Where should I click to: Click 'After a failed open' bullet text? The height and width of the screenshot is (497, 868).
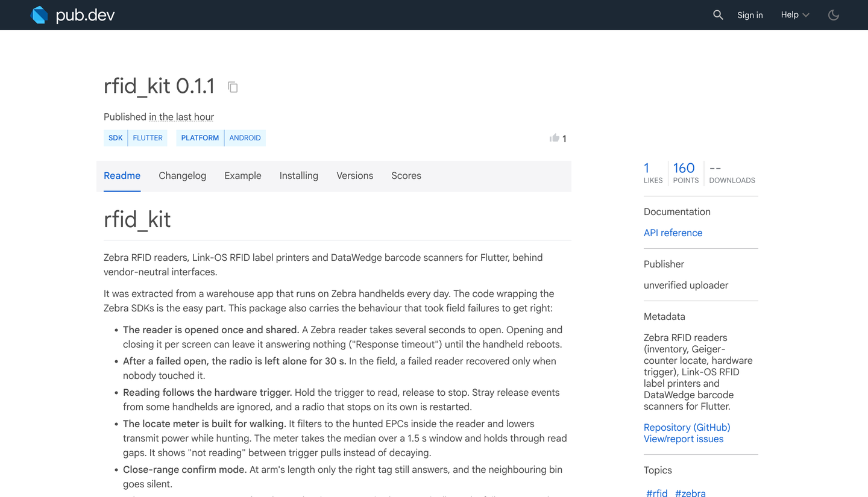[234, 361]
